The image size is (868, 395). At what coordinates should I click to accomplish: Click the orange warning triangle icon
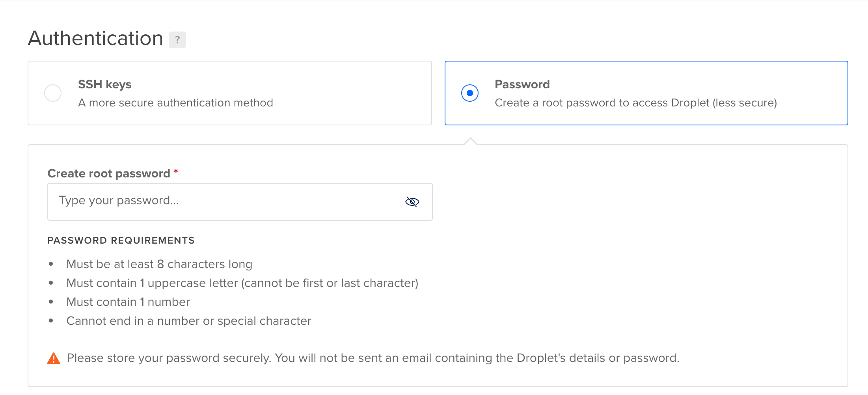point(54,358)
